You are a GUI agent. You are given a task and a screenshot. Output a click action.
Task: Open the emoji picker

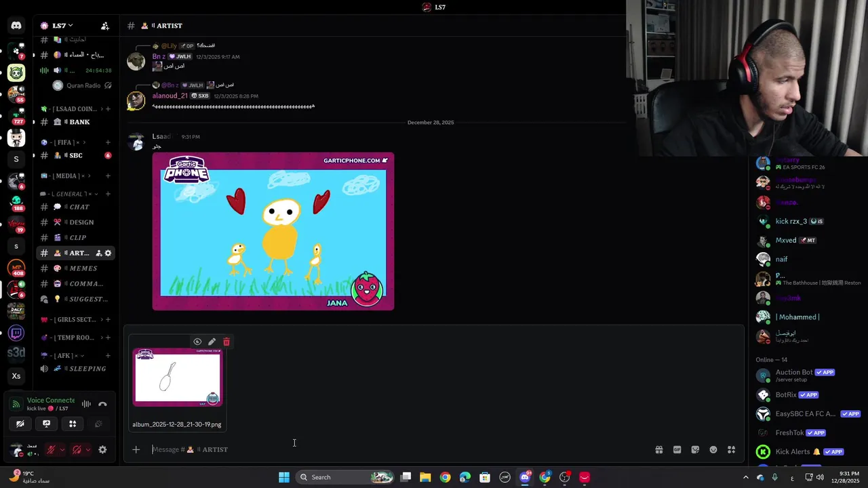713,449
